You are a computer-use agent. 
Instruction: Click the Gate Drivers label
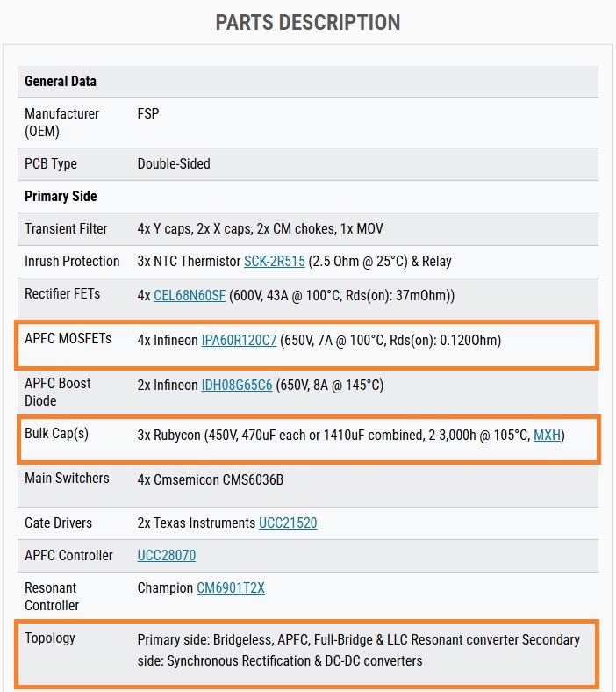pos(58,523)
